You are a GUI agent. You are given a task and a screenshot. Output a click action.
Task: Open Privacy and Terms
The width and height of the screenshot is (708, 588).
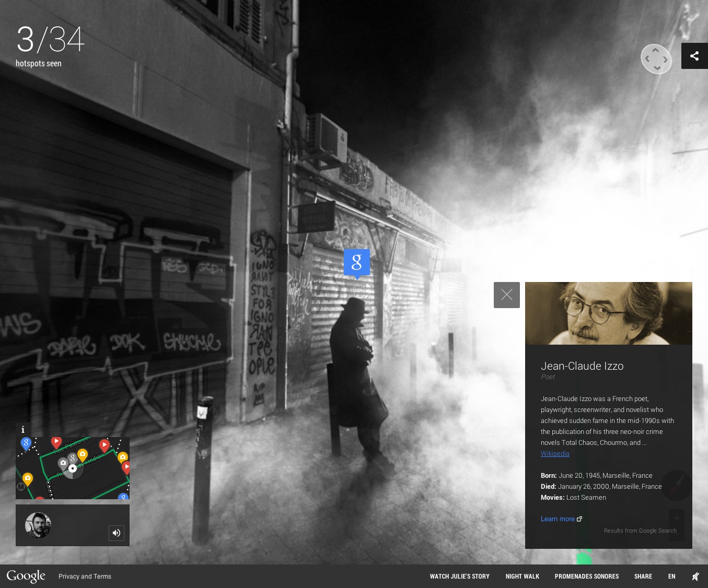point(85,577)
